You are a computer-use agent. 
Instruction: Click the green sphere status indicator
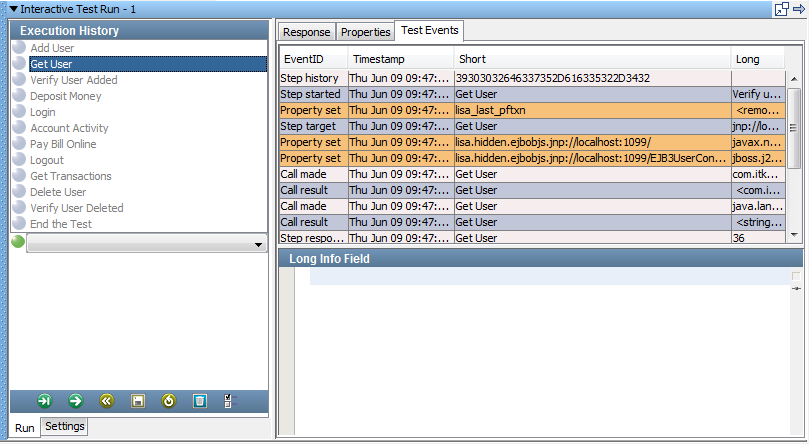[x=18, y=241]
